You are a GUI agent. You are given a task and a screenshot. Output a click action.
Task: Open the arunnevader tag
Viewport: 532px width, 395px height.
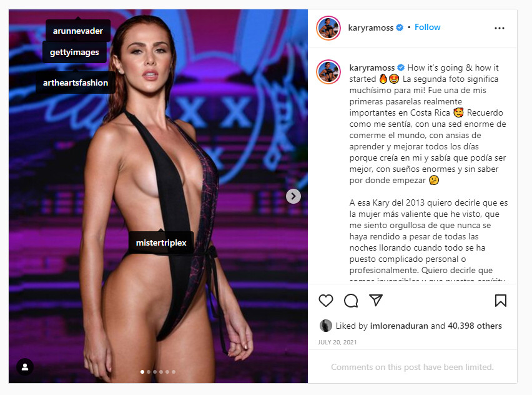tap(77, 31)
